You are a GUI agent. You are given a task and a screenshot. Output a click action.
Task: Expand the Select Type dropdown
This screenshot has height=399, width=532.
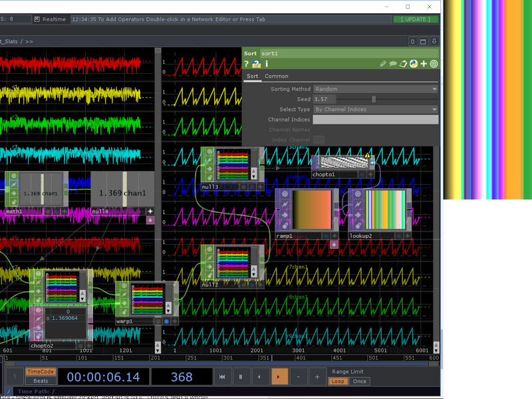376,109
